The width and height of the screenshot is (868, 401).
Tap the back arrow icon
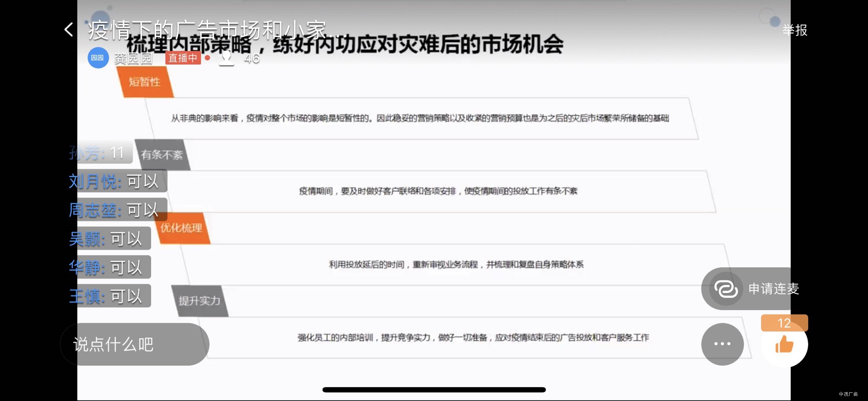(x=69, y=30)
